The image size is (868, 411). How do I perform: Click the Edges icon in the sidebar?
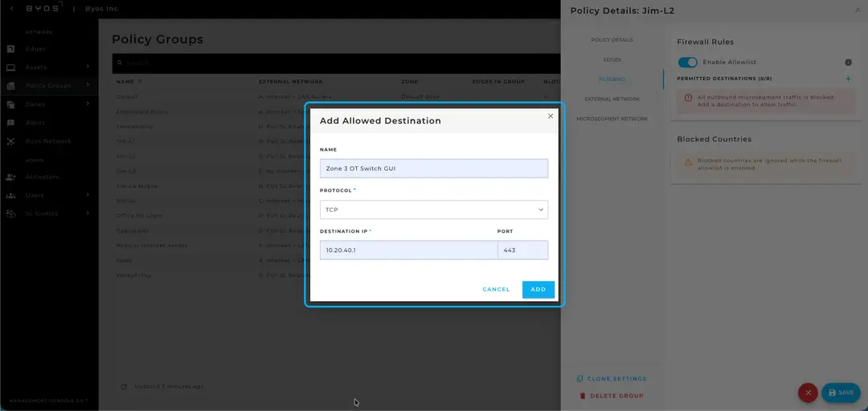(10, 49)
